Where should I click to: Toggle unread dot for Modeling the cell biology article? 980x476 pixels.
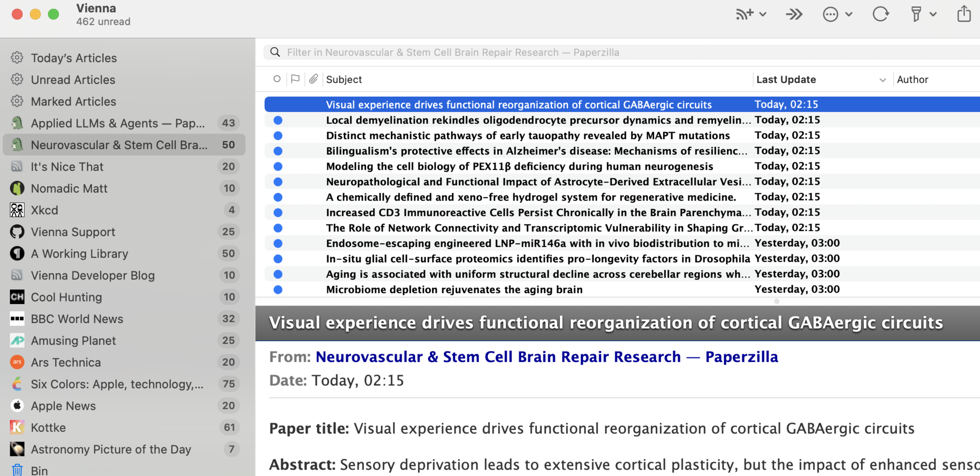coord(278,166)
